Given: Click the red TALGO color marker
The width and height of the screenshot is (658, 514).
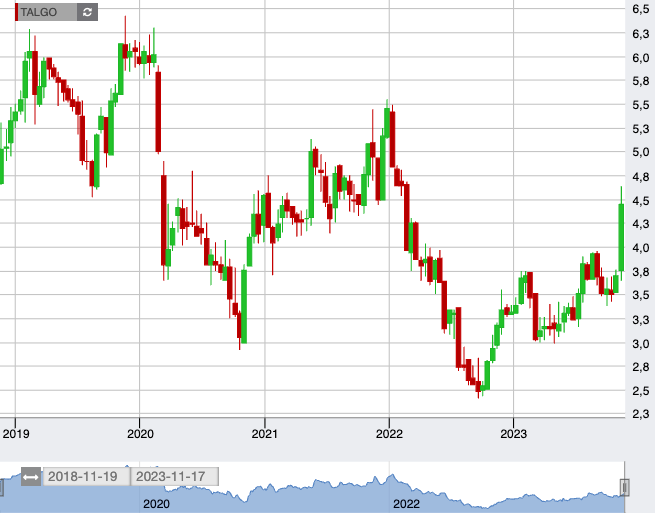Looking at the screenshot, I should [16, 12].
